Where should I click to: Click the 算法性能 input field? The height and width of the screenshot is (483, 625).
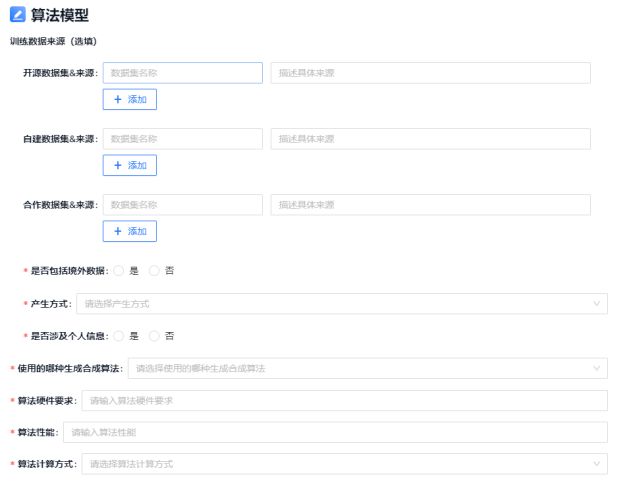pos(335,432)
